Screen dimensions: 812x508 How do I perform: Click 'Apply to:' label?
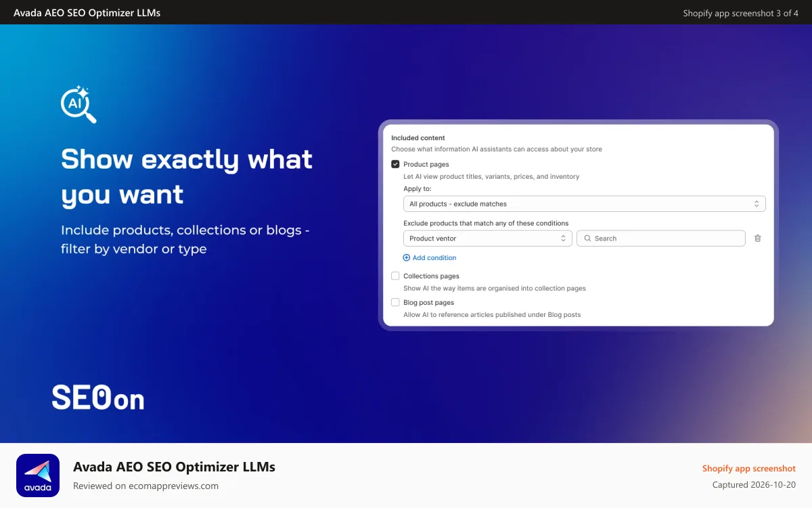418,188
